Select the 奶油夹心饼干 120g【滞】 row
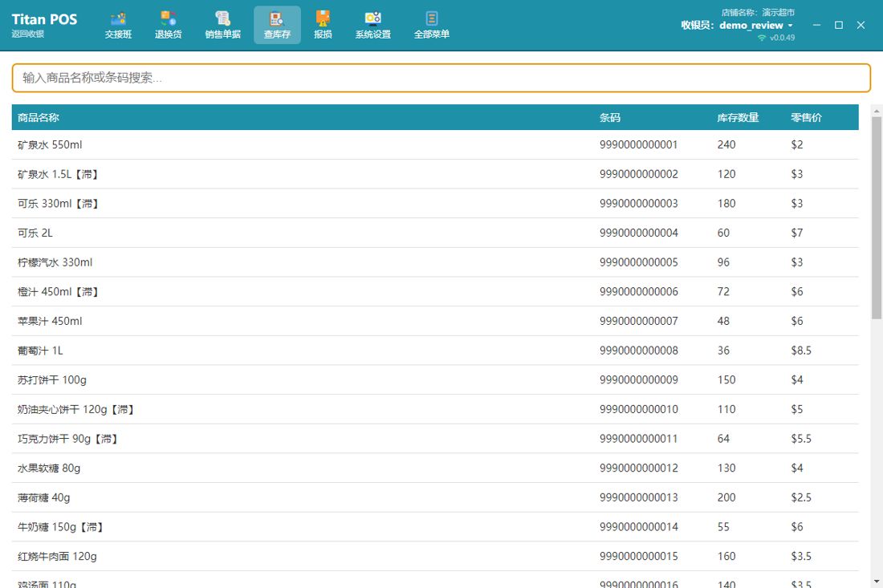This screenshot has height=588, width=883. [x=435, y=409]
